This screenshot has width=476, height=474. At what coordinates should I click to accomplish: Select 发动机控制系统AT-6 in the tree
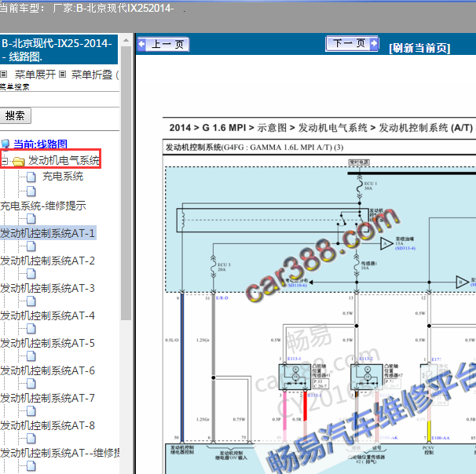coord(47,370)
